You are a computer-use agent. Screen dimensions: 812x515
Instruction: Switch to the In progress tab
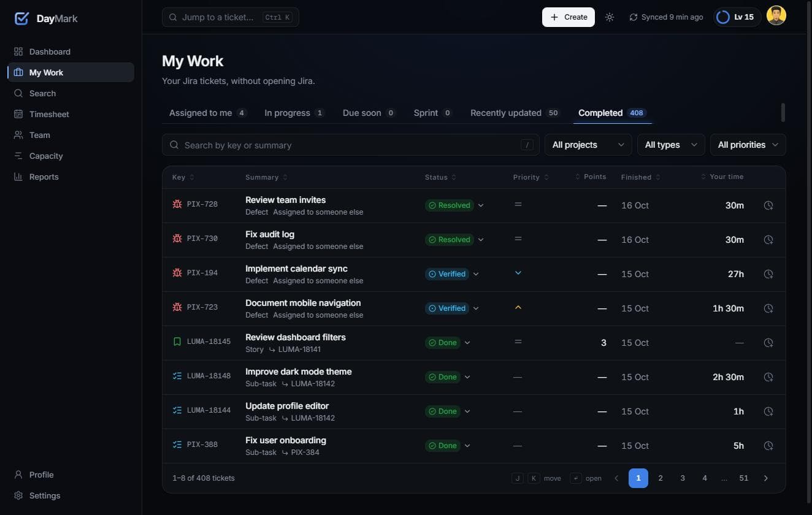click(x=294, y=113)
